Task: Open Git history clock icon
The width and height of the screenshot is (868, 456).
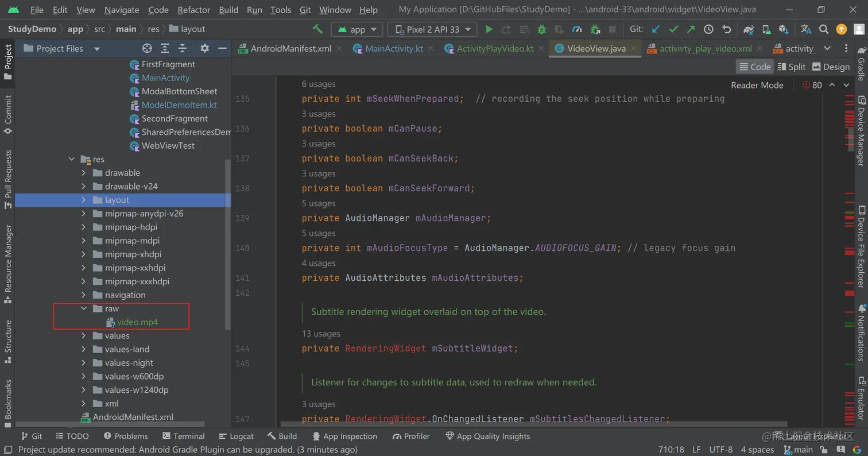Action: click(708, 29)
